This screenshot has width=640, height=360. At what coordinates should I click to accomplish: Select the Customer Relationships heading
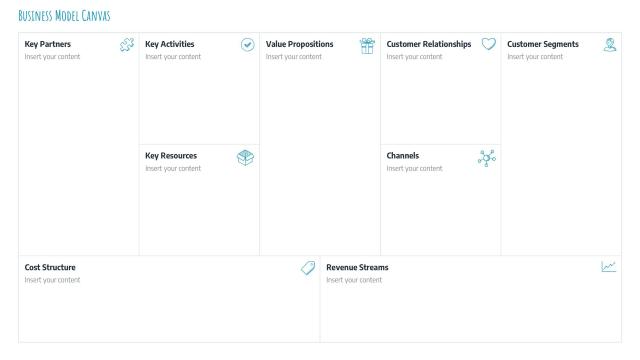click(x=429, y=44)
